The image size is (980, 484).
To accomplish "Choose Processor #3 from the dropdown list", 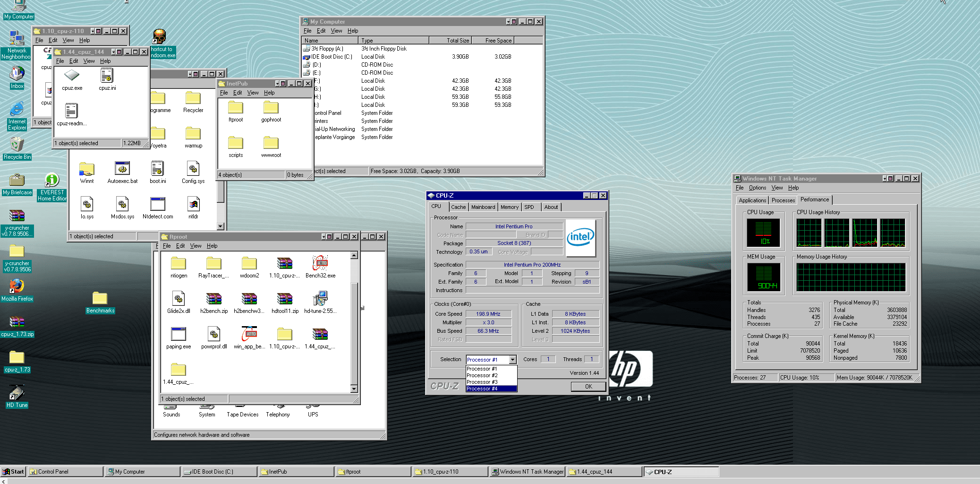I will (x=491, y=382).
